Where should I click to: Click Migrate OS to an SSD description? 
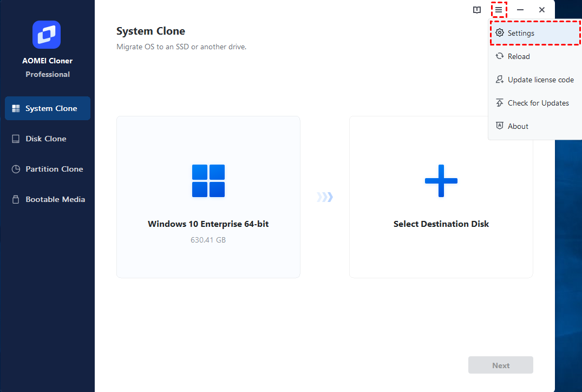coord(181,47)
